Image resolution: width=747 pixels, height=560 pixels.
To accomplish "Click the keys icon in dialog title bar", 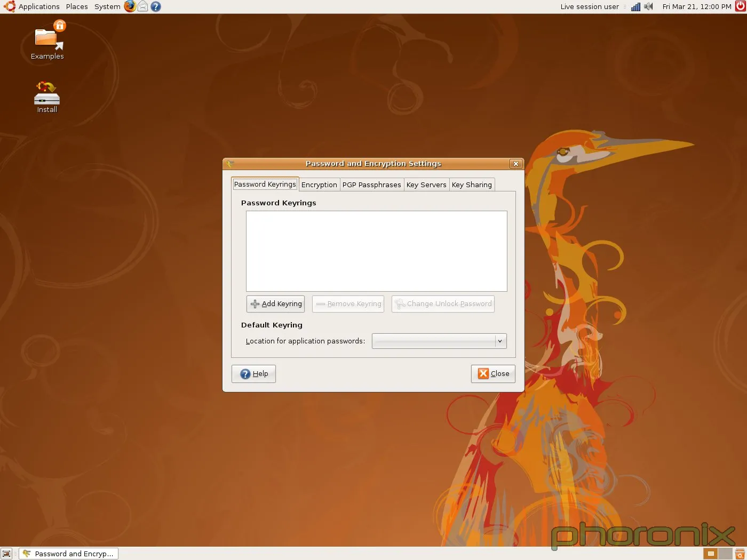I will (230, 164).
